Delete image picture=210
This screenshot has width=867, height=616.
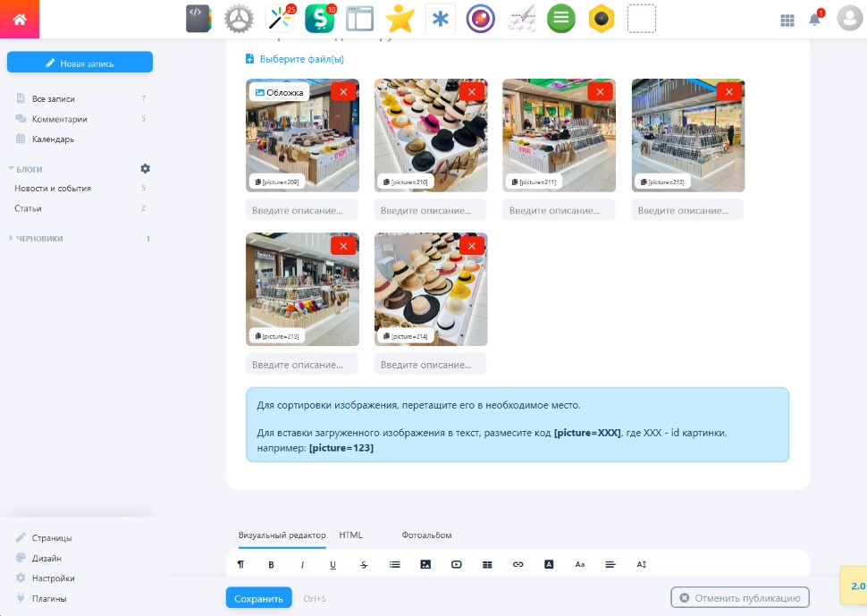coord(472,92)
